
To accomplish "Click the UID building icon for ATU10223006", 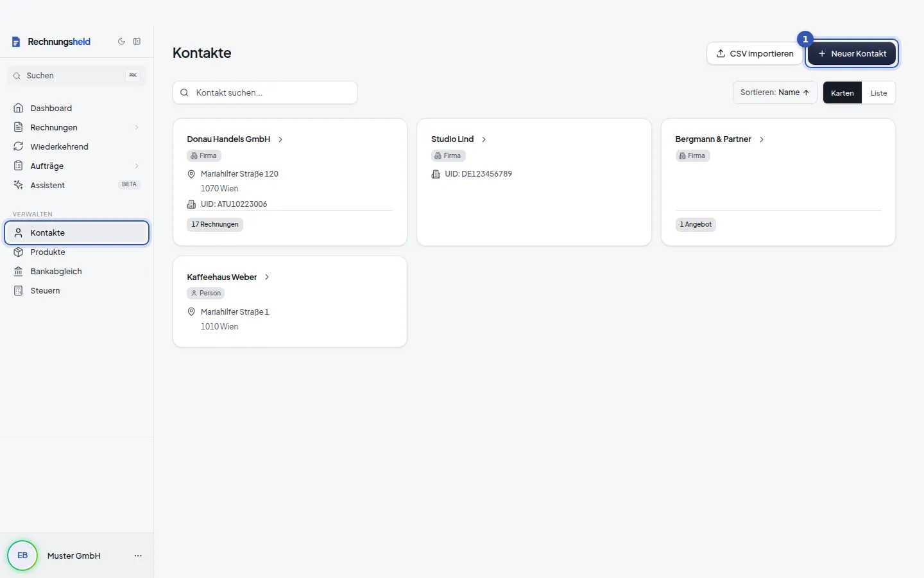I will coord(191,204).
